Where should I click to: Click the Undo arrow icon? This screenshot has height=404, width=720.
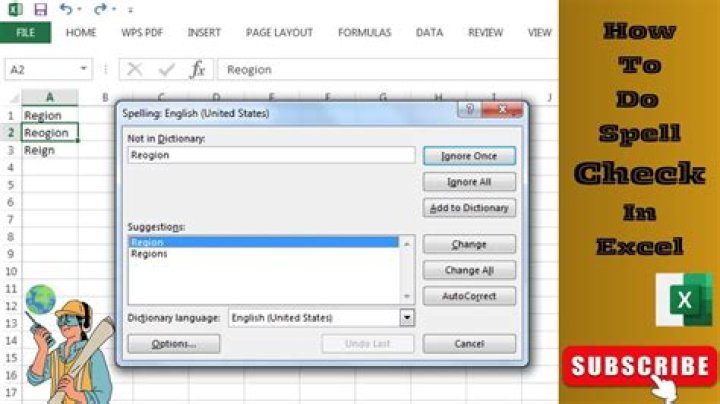(65, 10)
